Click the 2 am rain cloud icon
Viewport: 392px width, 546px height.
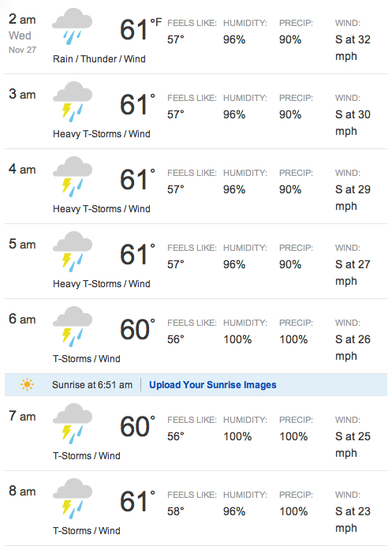coord(72,27)
